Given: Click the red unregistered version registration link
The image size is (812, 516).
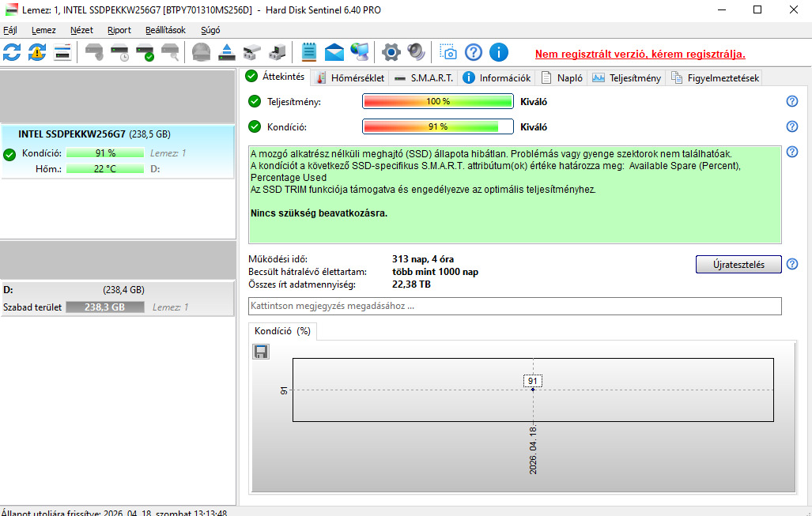Looking at the screenshot, I should (x=640, y=55).
